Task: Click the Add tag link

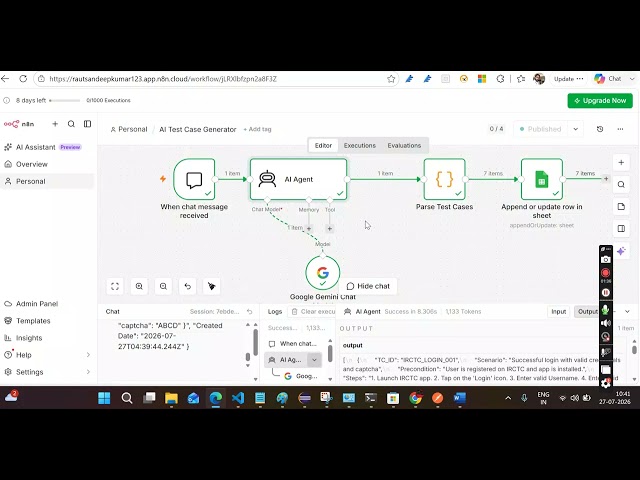Action: 257,129
